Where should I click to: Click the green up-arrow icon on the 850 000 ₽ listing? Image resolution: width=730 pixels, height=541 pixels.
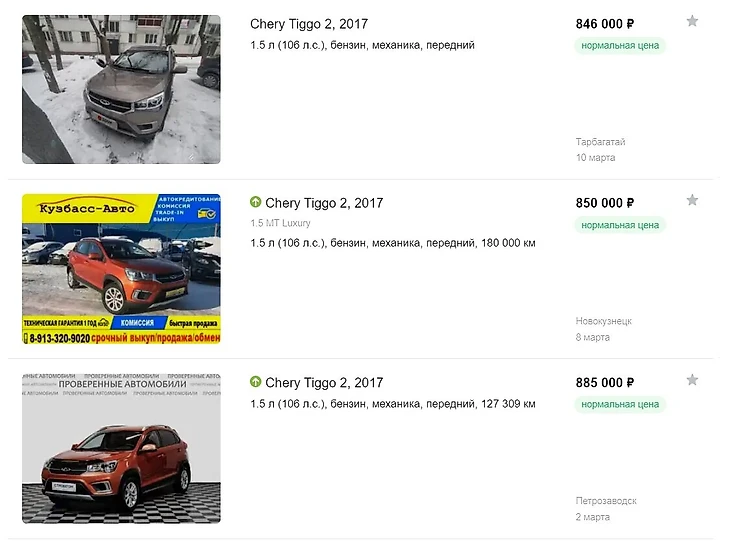point(255,202)
